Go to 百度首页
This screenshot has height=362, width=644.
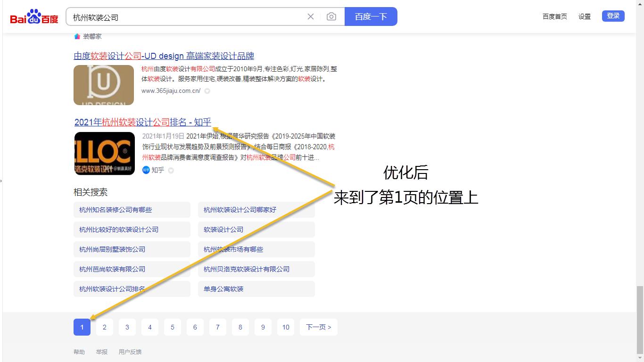[555, 16]
